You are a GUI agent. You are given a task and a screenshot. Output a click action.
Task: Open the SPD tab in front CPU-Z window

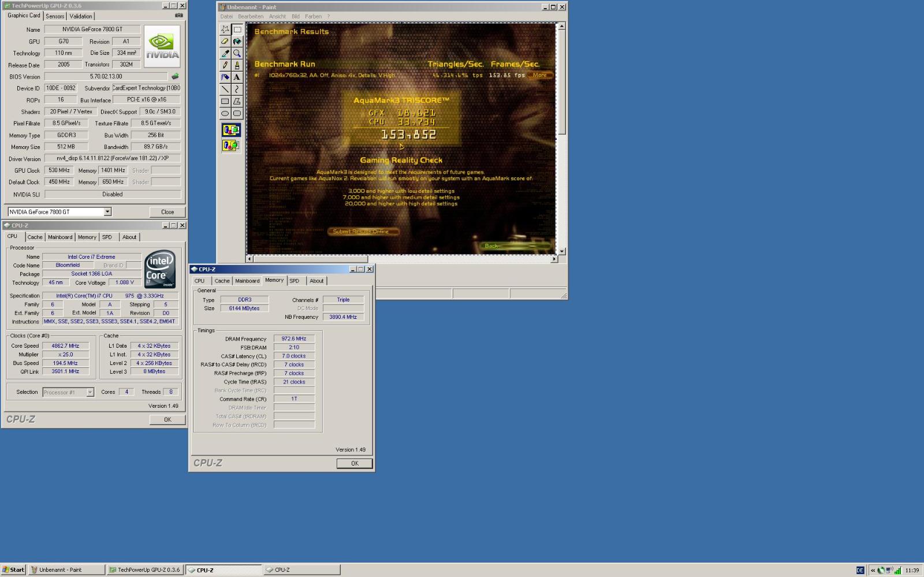pyautogui.click(x=295, y=281)
